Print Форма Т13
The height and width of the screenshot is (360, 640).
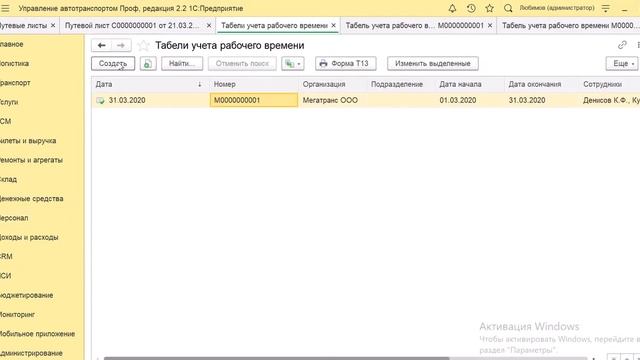pos(345,64)
